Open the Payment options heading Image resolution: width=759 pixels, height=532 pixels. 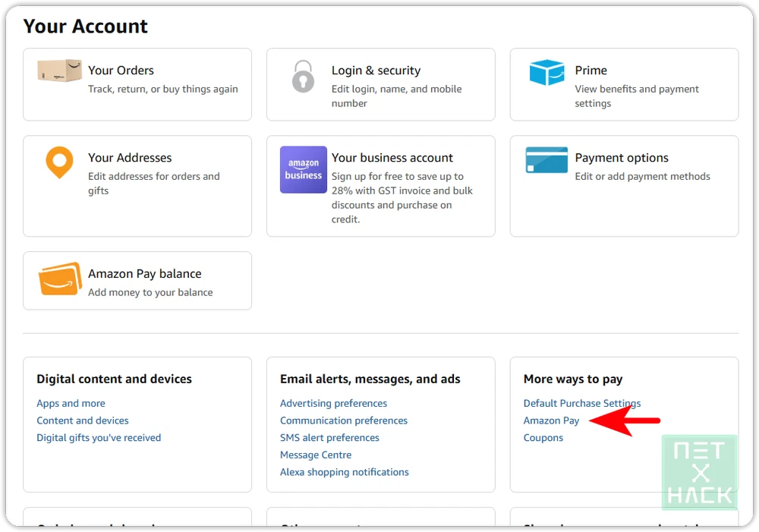[x=622, y=158]
